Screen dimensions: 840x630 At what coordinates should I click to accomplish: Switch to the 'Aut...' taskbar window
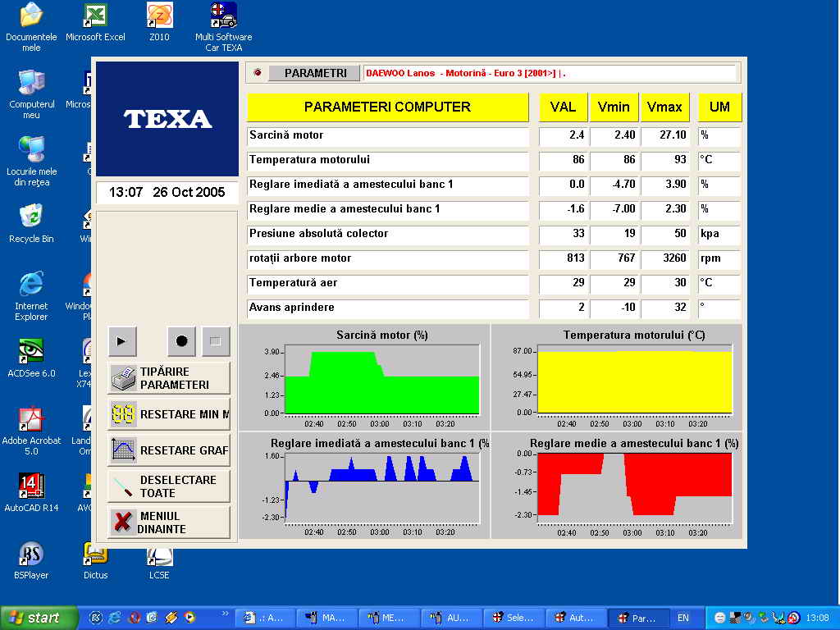point(576,618)
